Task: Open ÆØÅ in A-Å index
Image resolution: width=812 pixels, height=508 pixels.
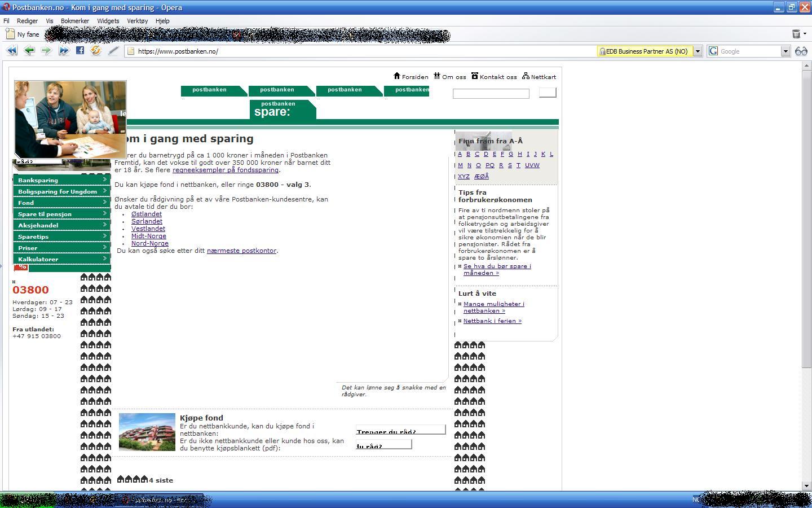Action: pyautogui.click(x=482, y=177)
